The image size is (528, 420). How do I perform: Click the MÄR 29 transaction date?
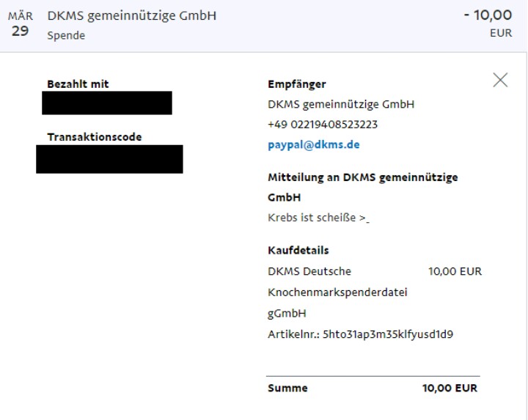pyautogui.click(x=21, y=24)
